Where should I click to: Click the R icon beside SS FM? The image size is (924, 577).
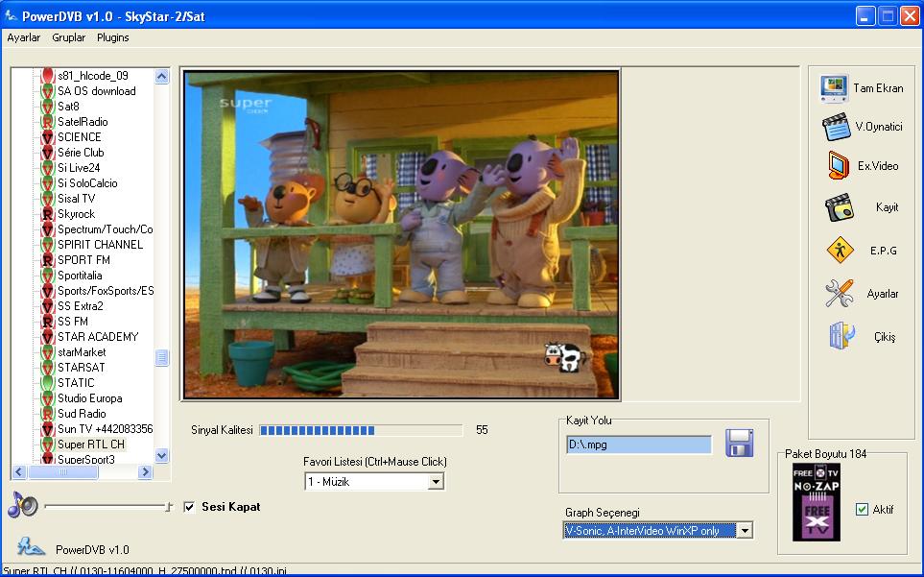pos(47,322)
